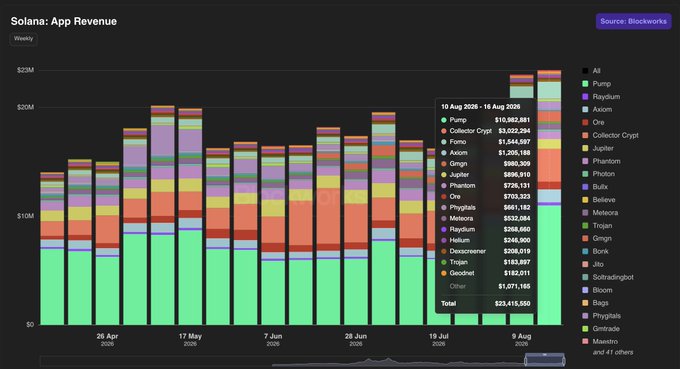Toggle Collector Crypt legend entry
Screen dimensions: 680x369
(x=611, y=135)
